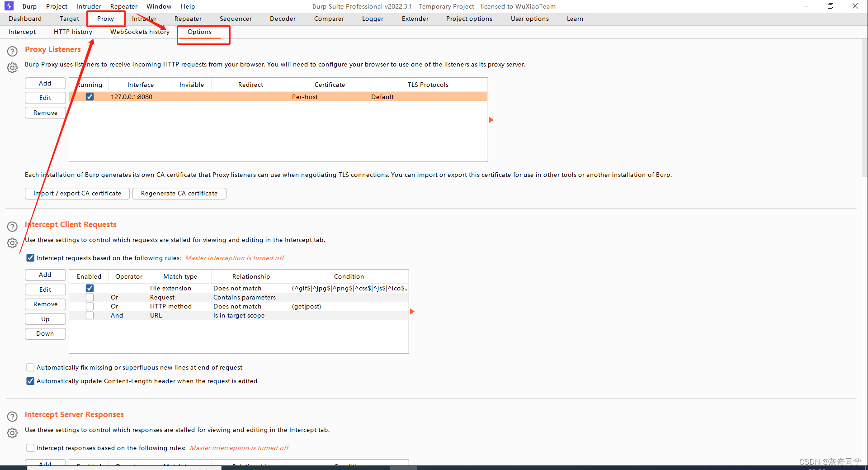868x470 pixels.
Task: Open the Project menu
Action: pos(57,6)
